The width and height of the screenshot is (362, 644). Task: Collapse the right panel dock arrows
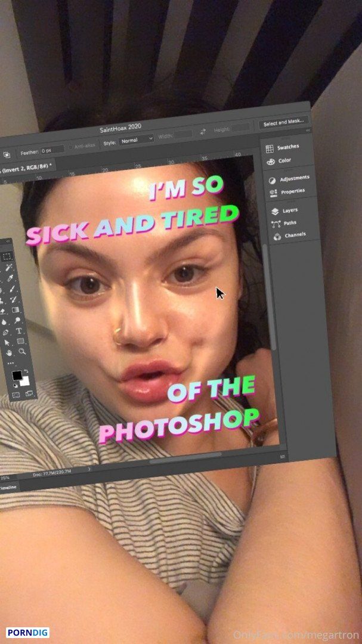(x=307, y=130)
